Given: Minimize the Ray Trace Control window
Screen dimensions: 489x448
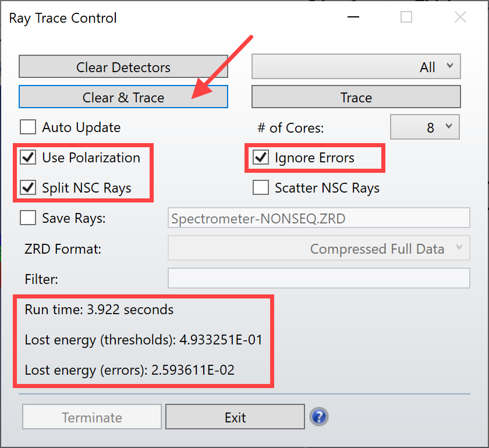Looking at the screenshot, I should (x=353, y=17).
